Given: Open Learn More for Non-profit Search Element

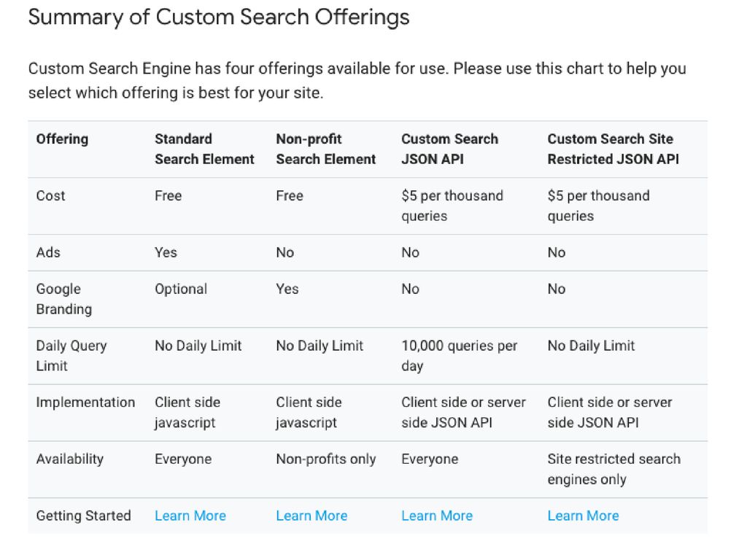Looking at the screenshot, I should coord(311,516).
